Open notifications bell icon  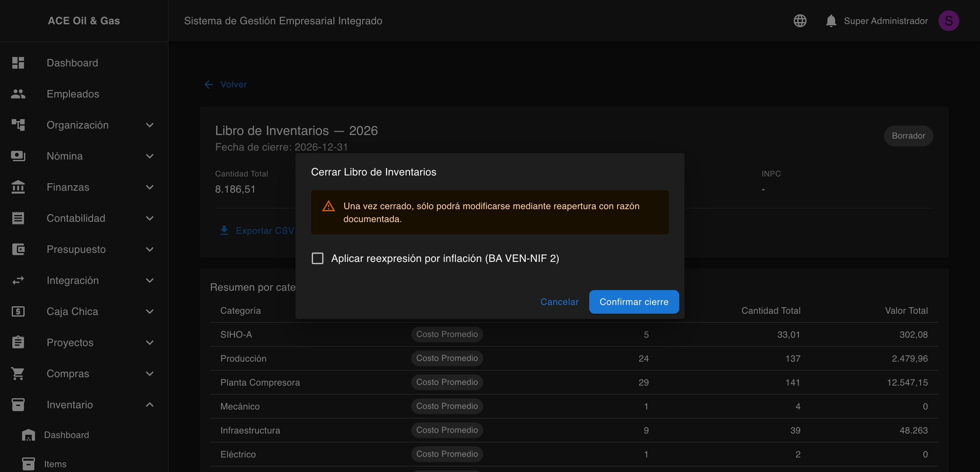831,20
